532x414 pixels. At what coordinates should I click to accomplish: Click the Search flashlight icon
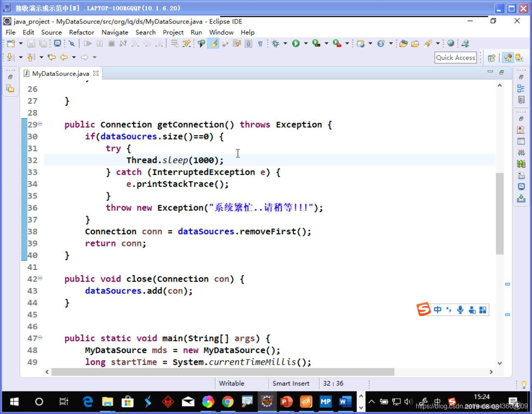click(x=428, y=43)
